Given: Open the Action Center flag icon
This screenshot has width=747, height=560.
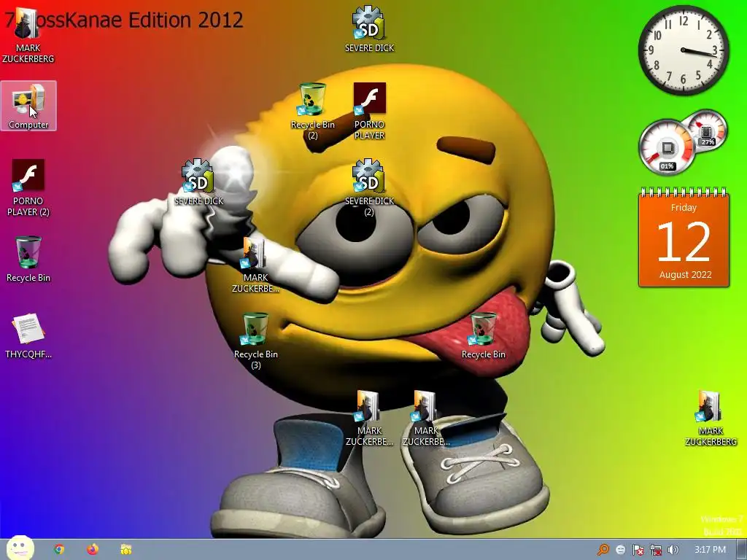Looking at the screenshot, I should 638,550.
